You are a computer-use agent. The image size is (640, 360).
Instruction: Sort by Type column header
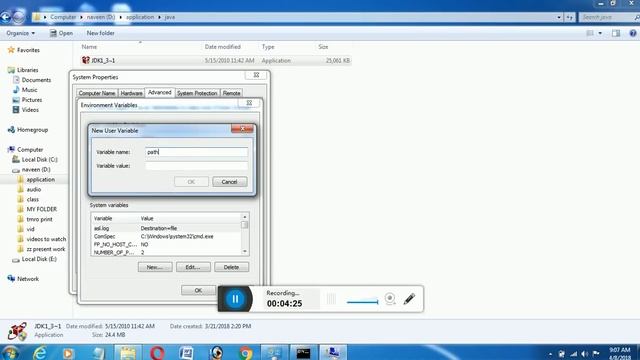268,47
